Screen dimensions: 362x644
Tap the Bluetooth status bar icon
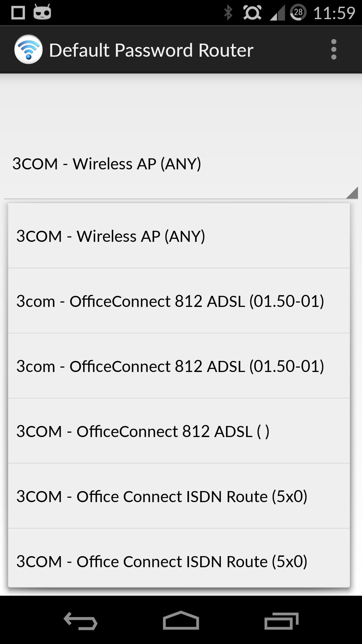[x=229, y=12]
